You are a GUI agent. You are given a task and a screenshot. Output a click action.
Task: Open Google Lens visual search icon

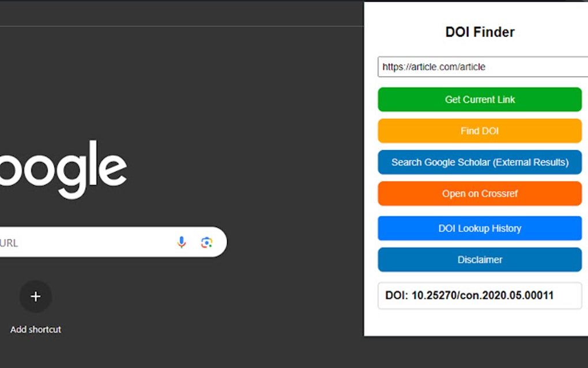click(208, 242)
